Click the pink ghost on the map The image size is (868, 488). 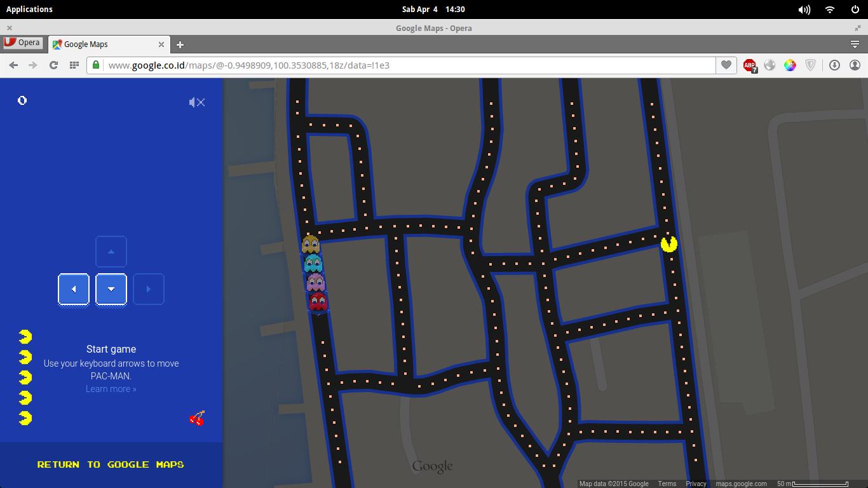coord(316,282)
